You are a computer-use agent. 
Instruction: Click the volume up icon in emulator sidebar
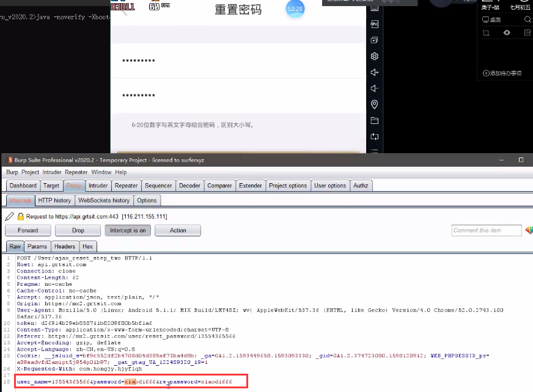[x=375, y=72]
